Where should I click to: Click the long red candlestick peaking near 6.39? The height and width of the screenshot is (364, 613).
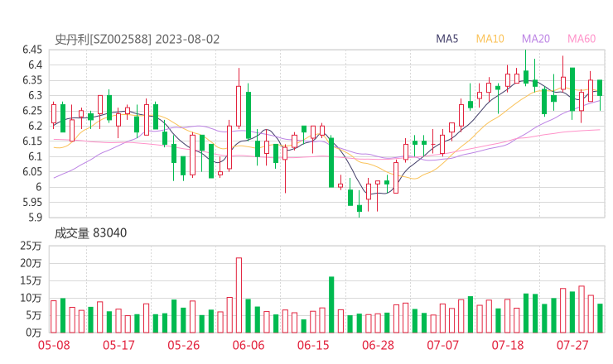(x=239, y=98)
